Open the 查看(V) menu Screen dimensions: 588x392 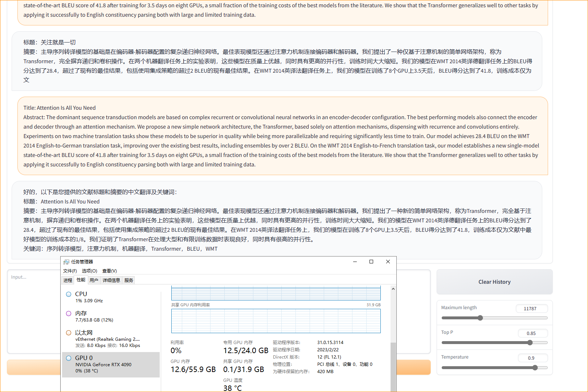click(x=109, y=271)
